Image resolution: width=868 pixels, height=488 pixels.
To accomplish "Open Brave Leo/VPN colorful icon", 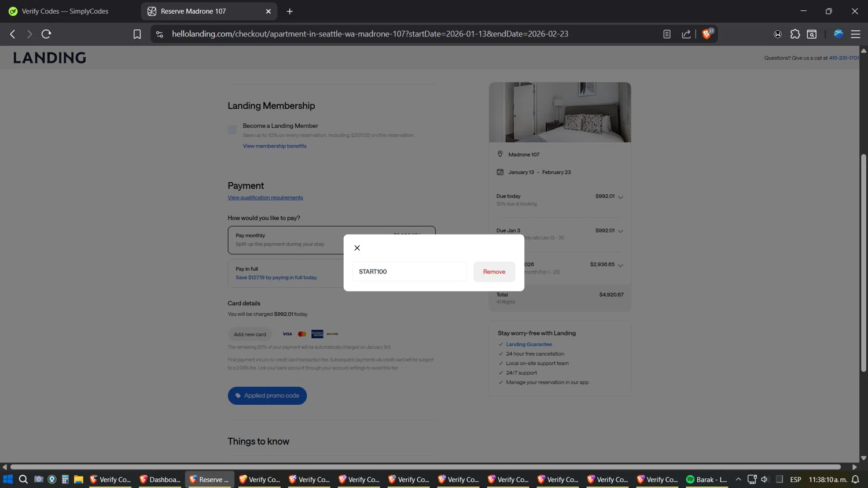I will [838, 34].
